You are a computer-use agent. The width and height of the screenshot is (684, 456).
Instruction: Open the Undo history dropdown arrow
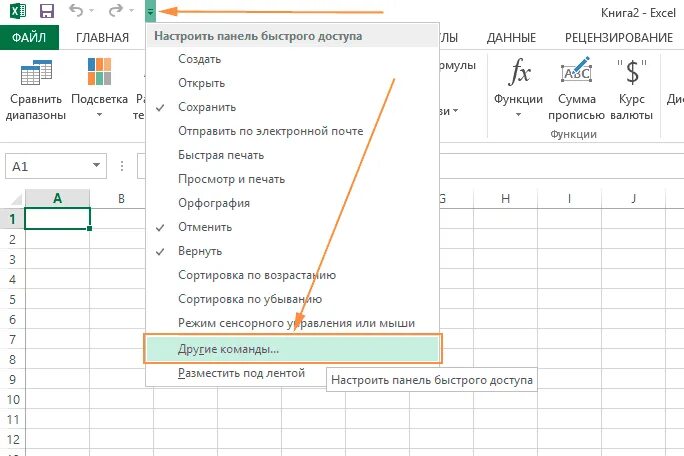(x=91, y=11)
